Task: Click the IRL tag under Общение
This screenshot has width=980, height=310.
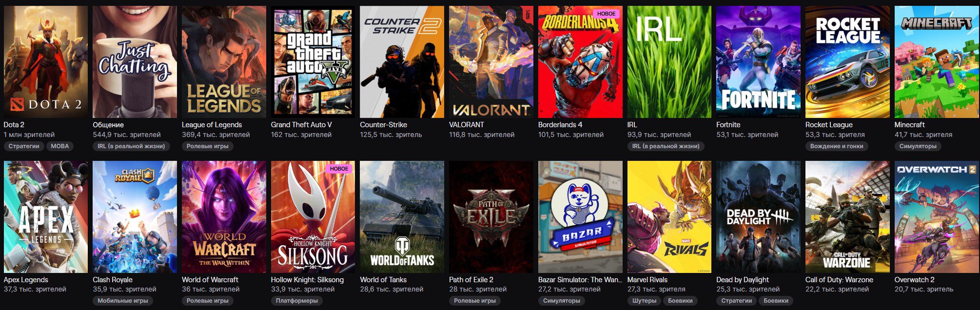Action: click(131, 146)
